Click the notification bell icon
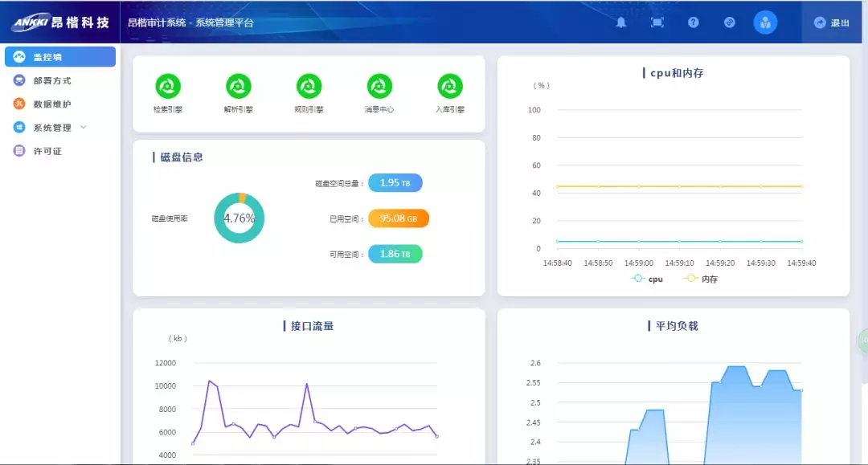Screen dimensions: 868x465 621,22
